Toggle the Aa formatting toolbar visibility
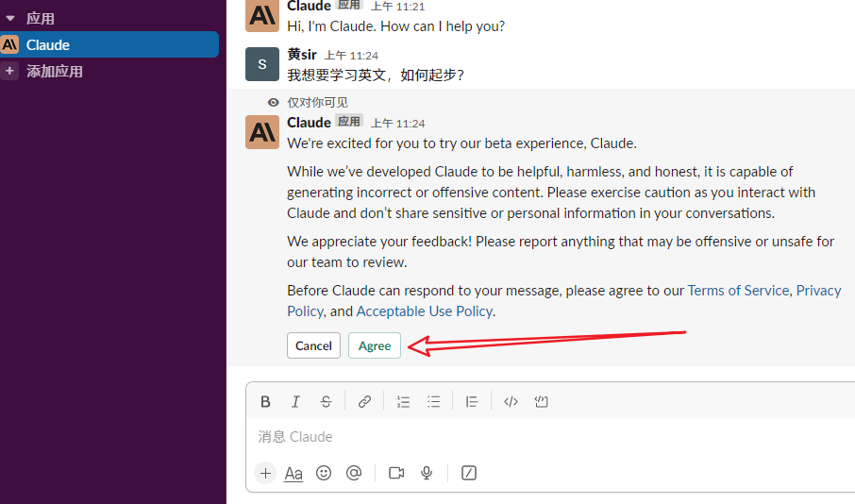The width and height of the screenshot is (855, 504). pos(293,473)
